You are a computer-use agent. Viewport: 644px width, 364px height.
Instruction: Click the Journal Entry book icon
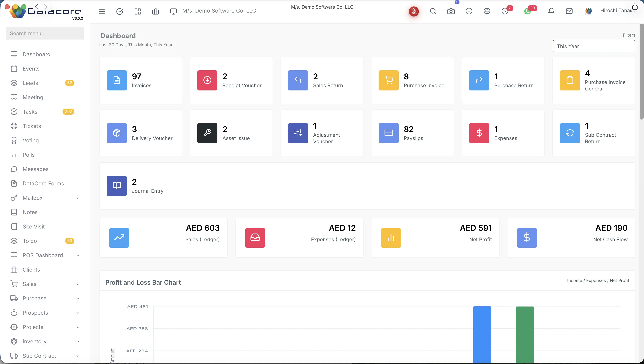117,186
